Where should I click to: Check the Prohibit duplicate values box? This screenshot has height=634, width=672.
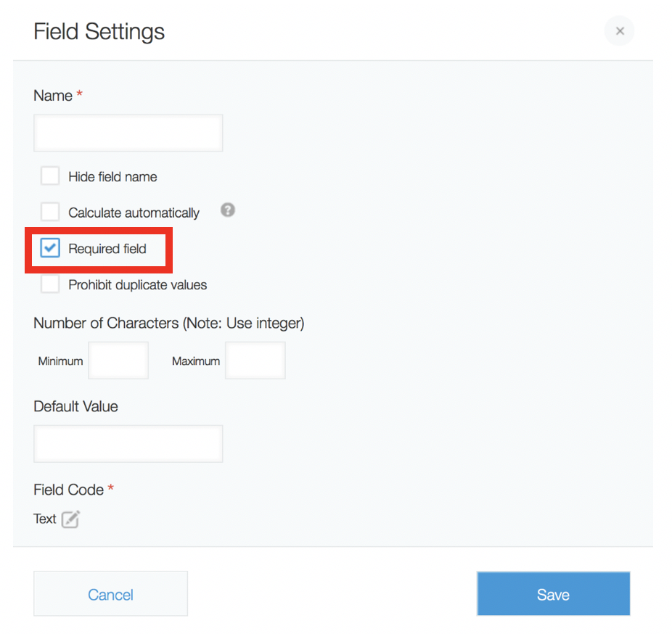click(x=50, y=284)
